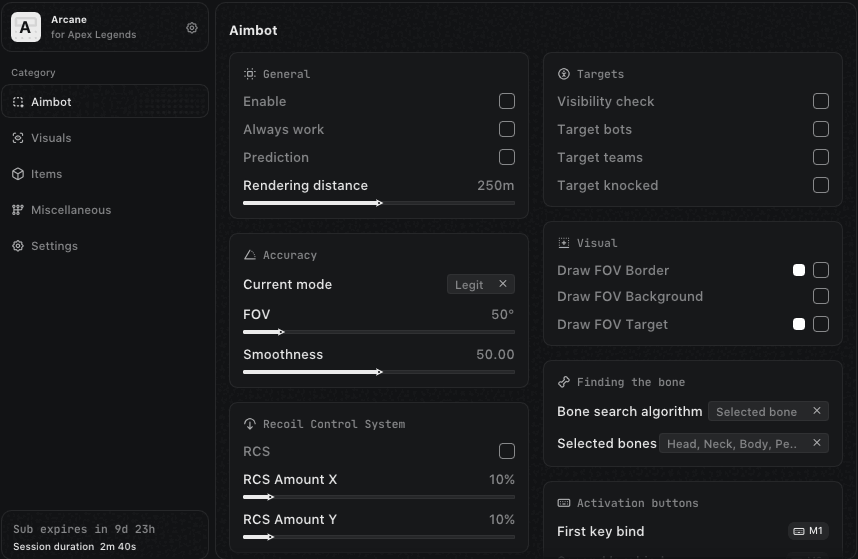Click the Accuracy section triangle icon

tap(250, 255)
